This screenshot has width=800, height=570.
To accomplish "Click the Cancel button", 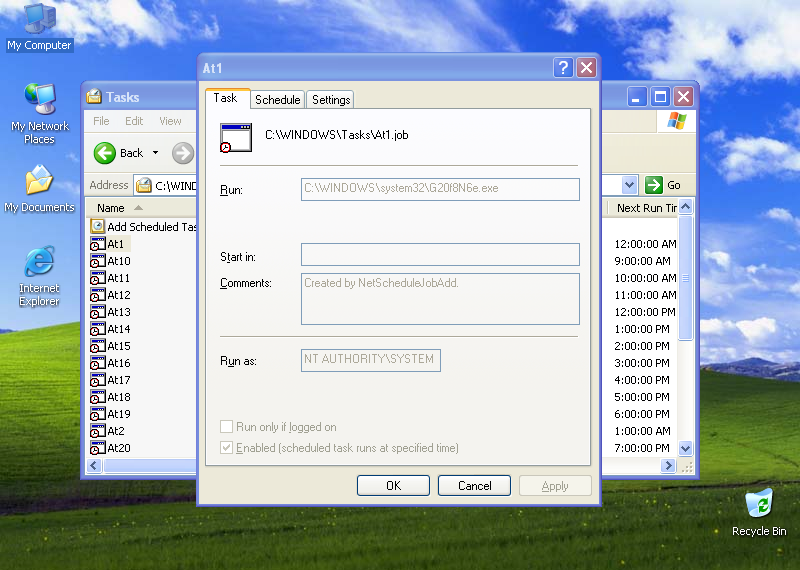I will pyautogui.click(x=474, y=485).
